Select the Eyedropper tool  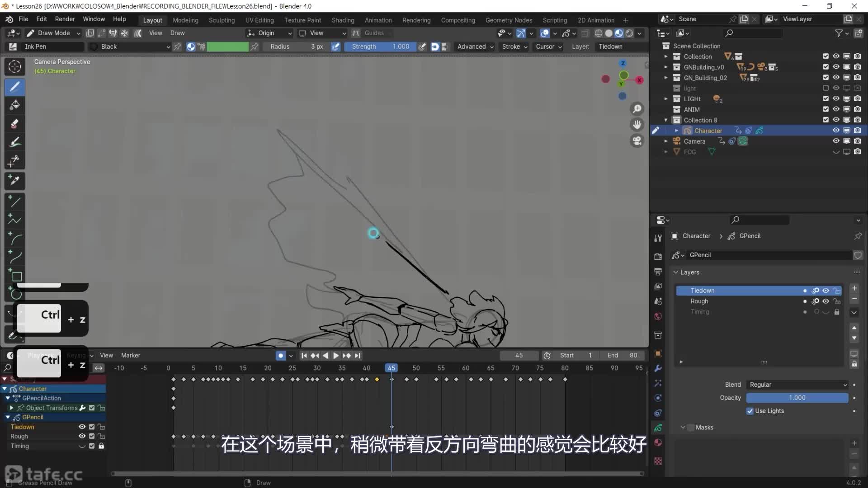click(14, 181)
